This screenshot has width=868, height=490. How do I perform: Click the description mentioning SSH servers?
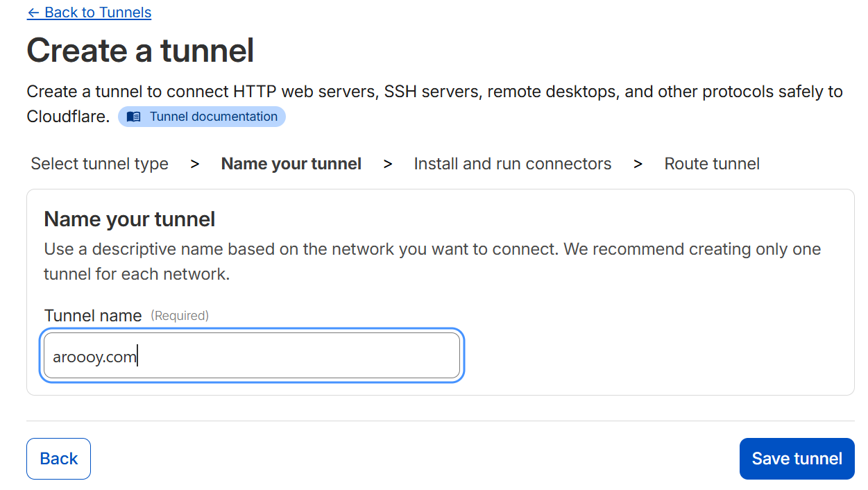(x=434, y=92)
